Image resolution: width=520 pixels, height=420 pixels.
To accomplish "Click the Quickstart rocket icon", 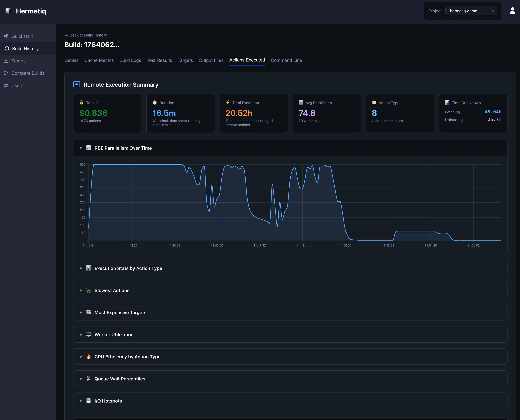I will [x=6, y=36].
